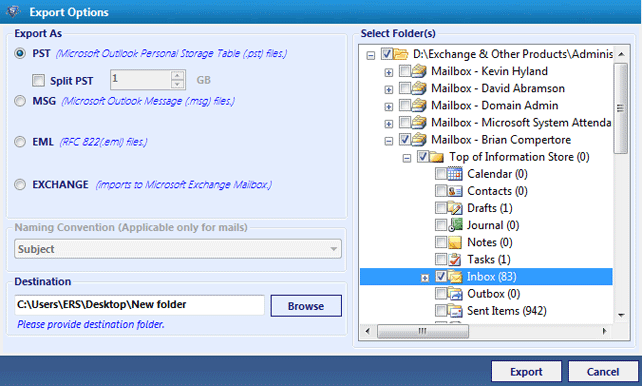Check the Contacts (0) folder checkbox
This screenshot has height=386, width=642.
[x=441, y=191]
